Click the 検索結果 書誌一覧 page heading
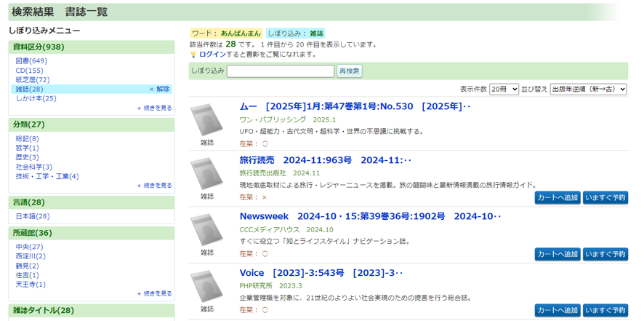Screen dimensions: 644x321 (x=60, y=12)
